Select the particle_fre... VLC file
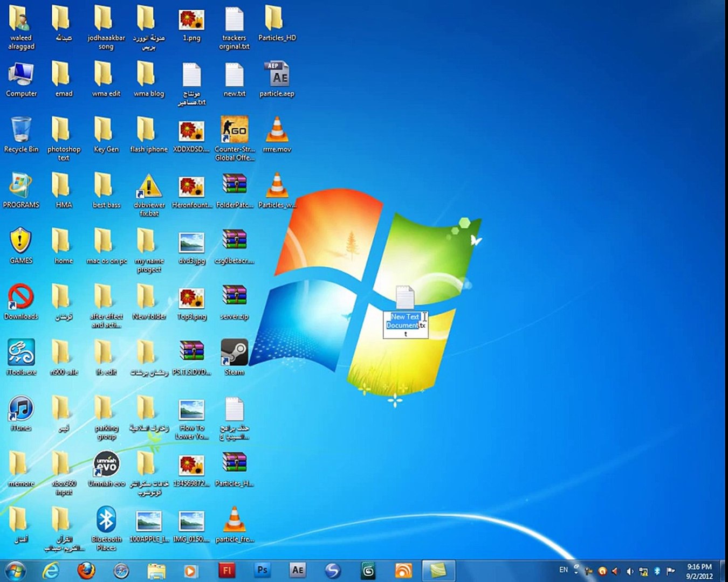This screenshot has width=728, height=582. (234, 525)
